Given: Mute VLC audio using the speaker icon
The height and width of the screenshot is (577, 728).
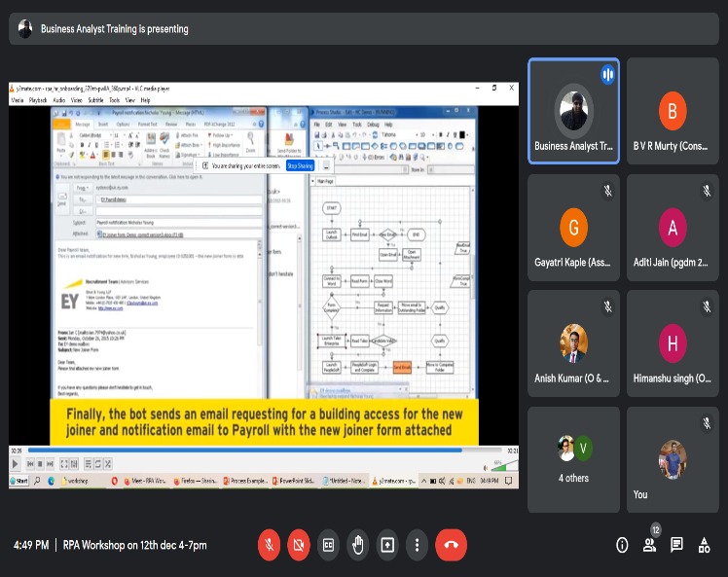Looking at the screenshot, I should tap(486, 468).
